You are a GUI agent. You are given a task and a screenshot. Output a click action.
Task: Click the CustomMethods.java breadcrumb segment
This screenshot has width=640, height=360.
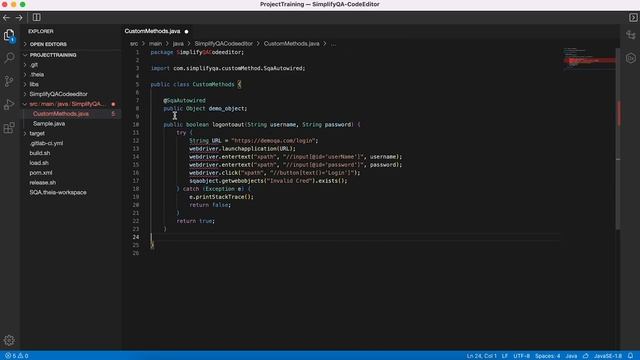pyautogui.click(x=291, y=44)
